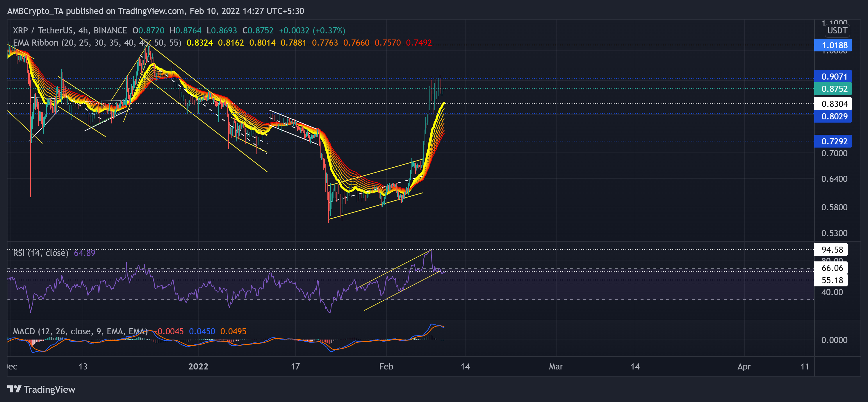Select the 1.0188 price level label
The width and height of the screenshot is (868, 402).
(833, 45)
